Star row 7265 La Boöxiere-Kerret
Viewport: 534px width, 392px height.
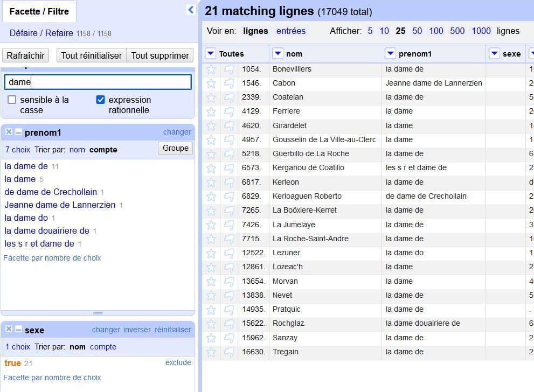pos(211,211)
